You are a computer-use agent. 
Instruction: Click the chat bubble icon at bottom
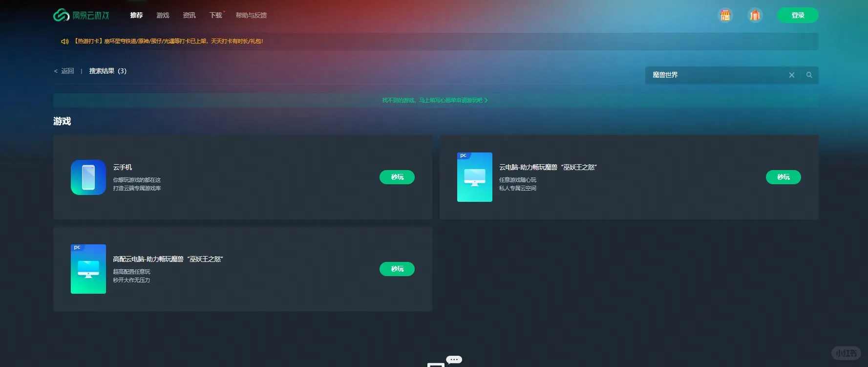pyautogui.click(x=454, y=360)
